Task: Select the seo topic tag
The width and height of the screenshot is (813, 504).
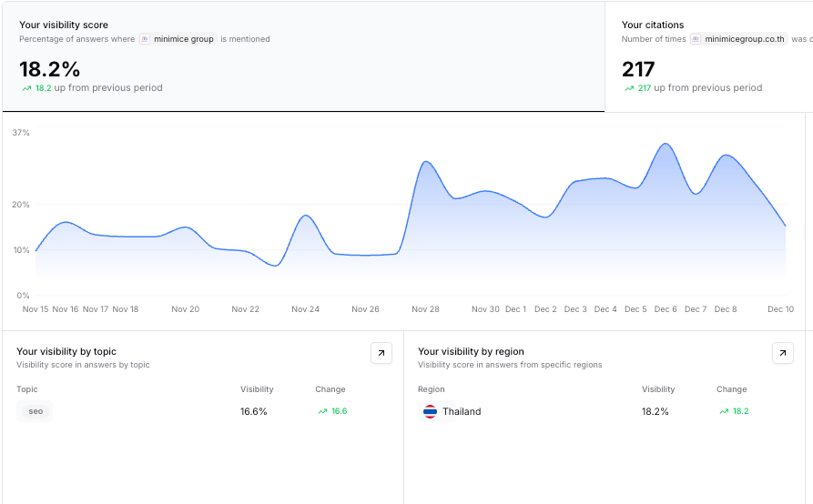Action: [x=36, y=411]
